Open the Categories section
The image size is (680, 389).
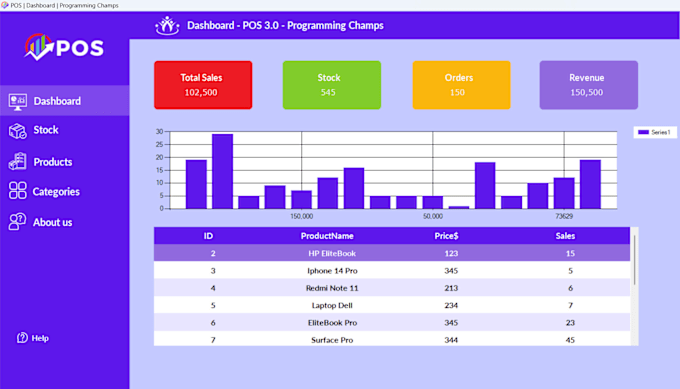[x=56, y=191]
